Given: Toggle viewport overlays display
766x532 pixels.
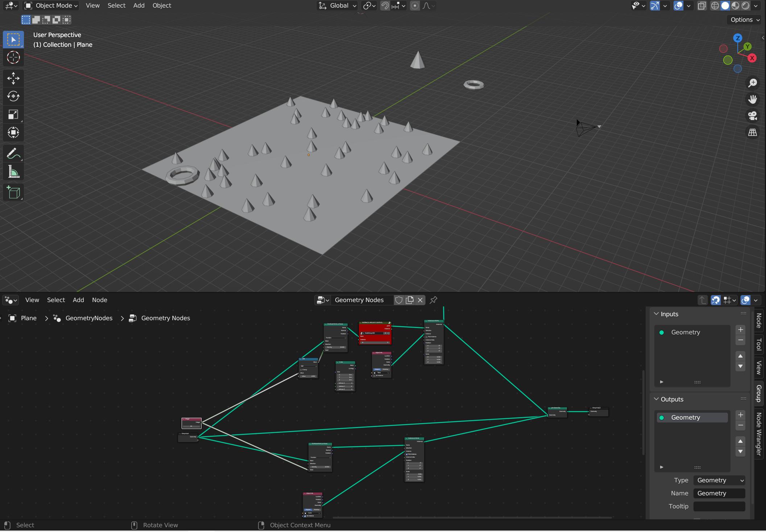Looking at the screenshot, I should click(x=678, y=5).
